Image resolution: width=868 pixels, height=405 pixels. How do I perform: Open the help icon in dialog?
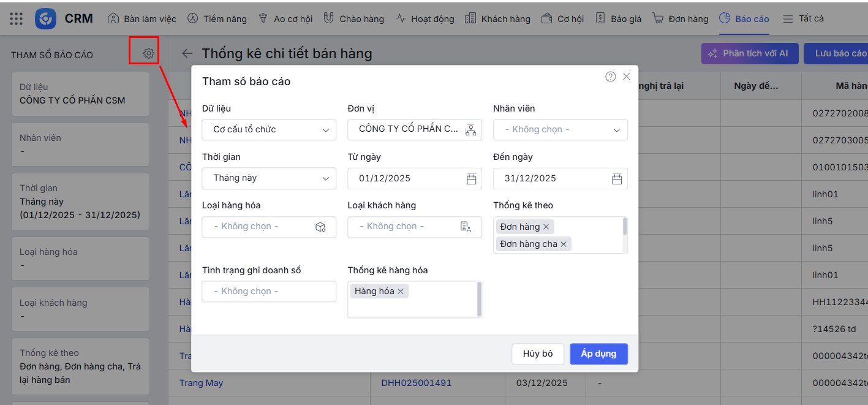(x=610, y=77)
